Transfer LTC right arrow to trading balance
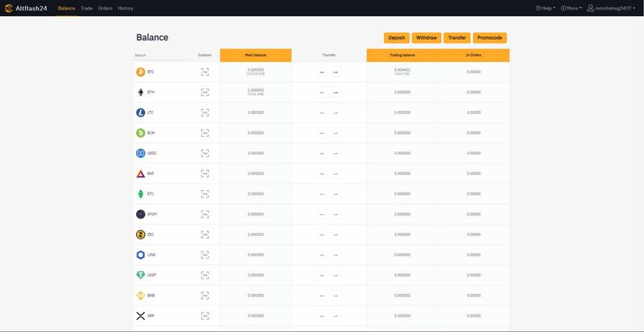Viewport: 644px width, 332px height. pos(336,113)
